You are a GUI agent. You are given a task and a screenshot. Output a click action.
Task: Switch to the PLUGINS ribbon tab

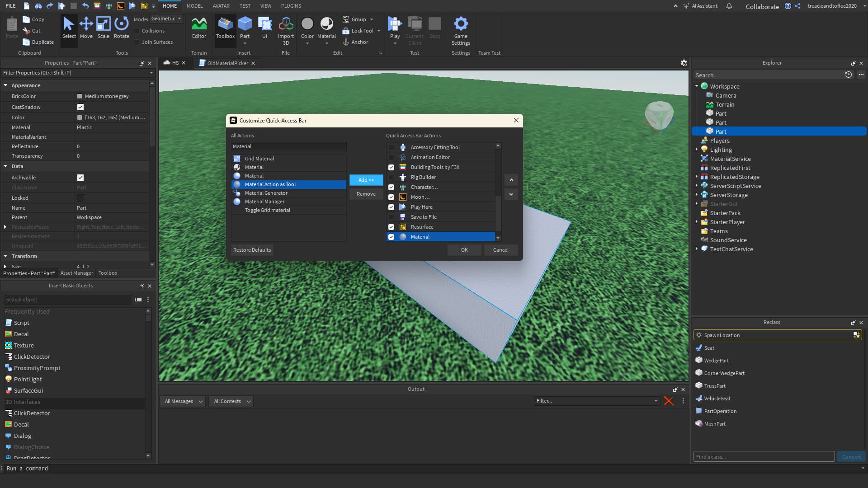[291, 6]
